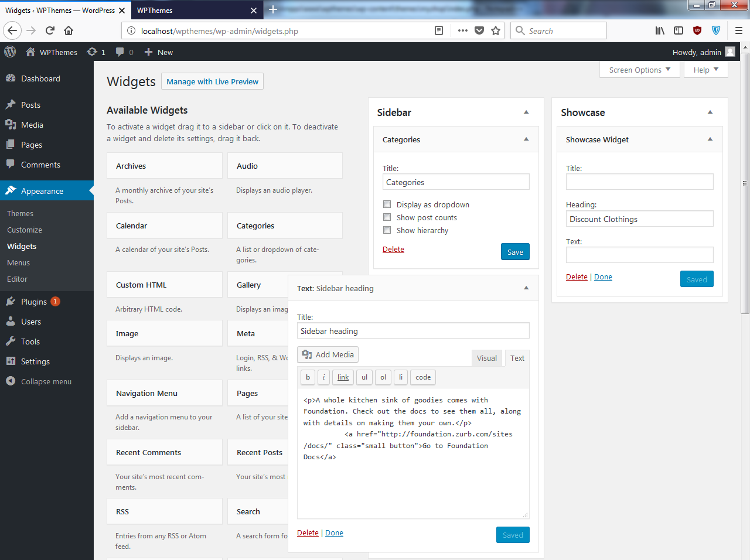Open page actions three-dots icon

[462, 30]
